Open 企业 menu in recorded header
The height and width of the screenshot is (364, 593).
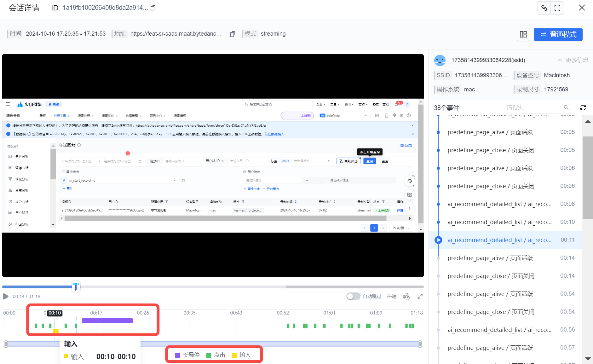pyautogui.click(x=321, y=104)
